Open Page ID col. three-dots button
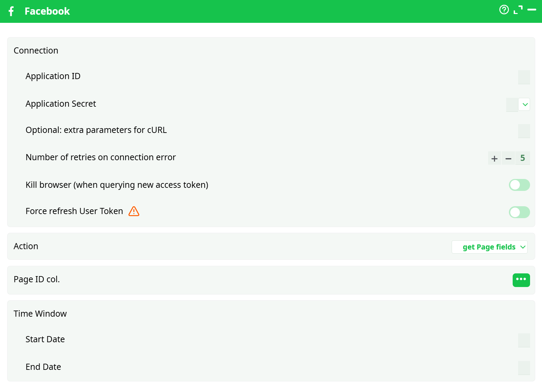This screenshot has height=392, width=542. coord(521,280)
